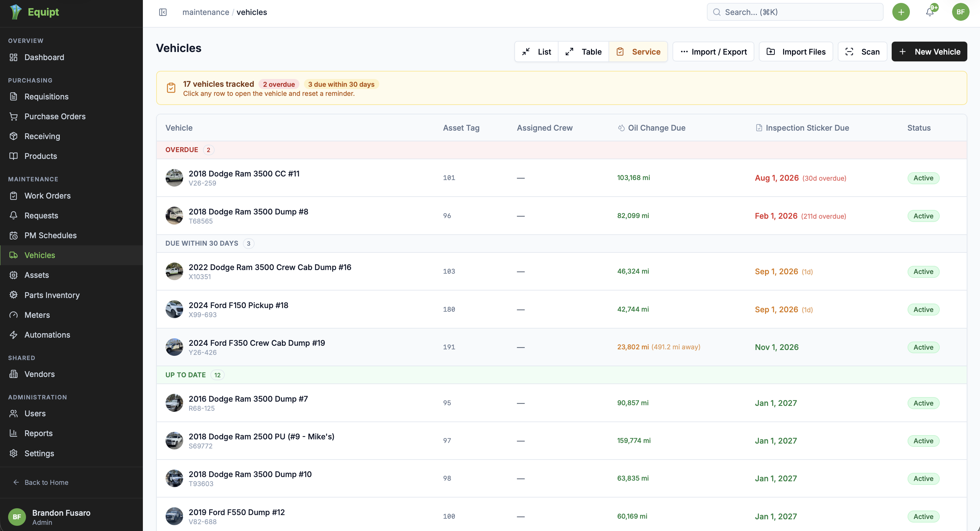Click maintenance breadcrumb link
Screen dimensions: 980x531
pyautogui.click(x=206, y=12)
